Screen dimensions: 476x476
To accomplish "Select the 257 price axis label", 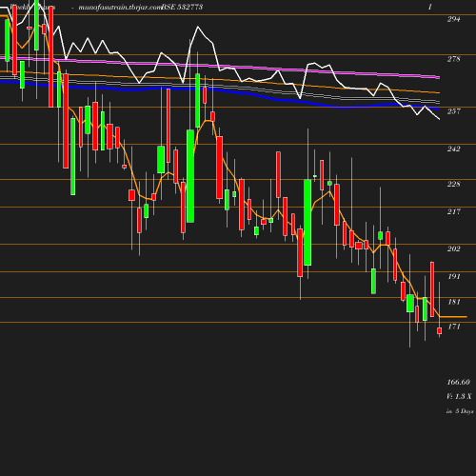I will point(453,111).
